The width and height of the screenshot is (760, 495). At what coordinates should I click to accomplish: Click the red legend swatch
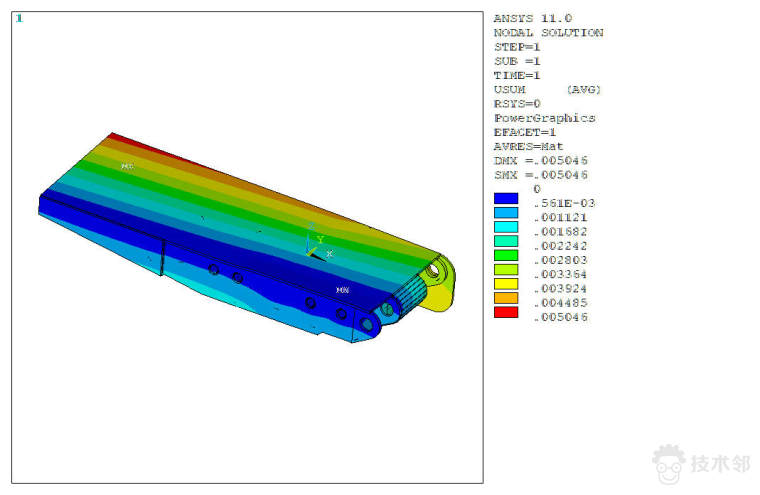pyautogui.click(x=506, y=312)
